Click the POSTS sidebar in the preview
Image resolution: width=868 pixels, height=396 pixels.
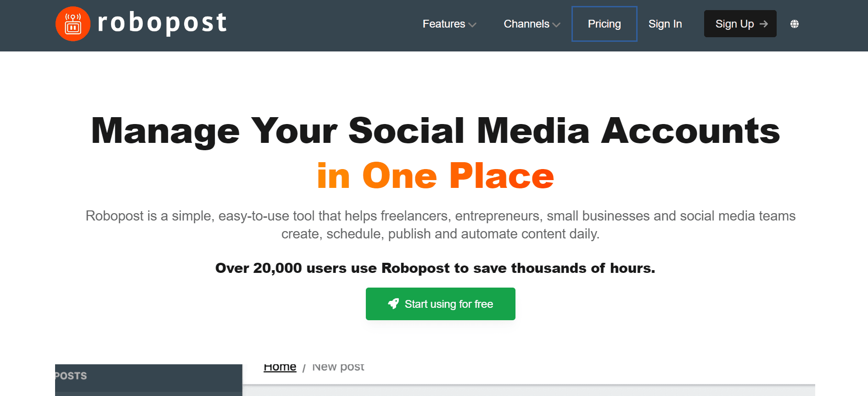pyautogui.click(x=71, y=375)
